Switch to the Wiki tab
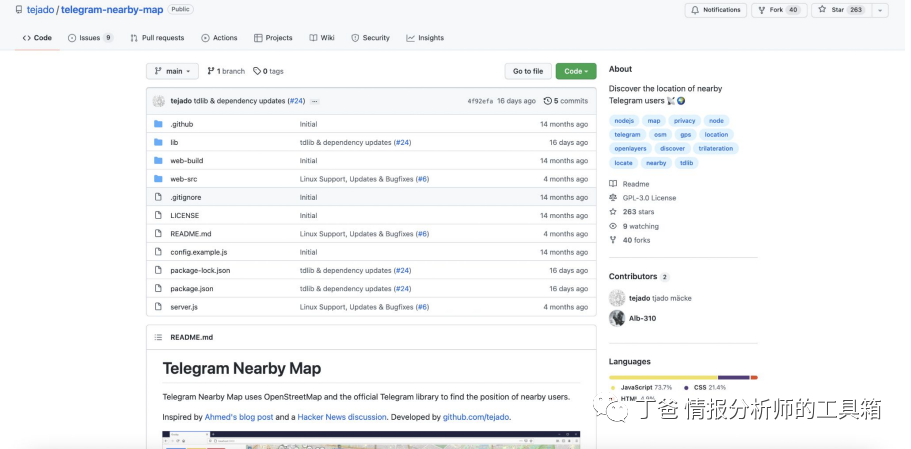 [322, 38]
